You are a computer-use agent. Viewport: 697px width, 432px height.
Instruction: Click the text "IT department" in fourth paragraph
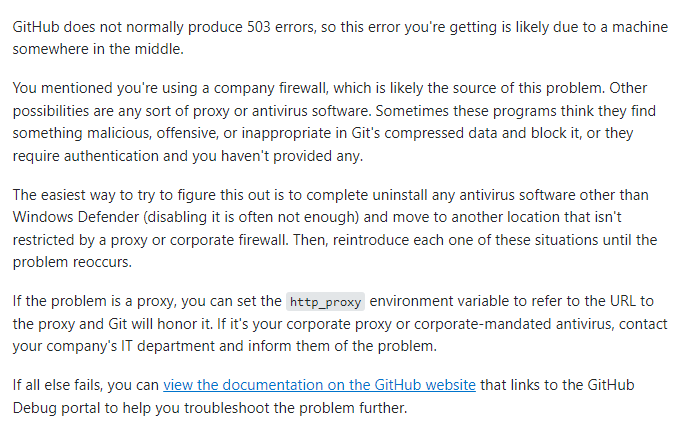(168, 346)
